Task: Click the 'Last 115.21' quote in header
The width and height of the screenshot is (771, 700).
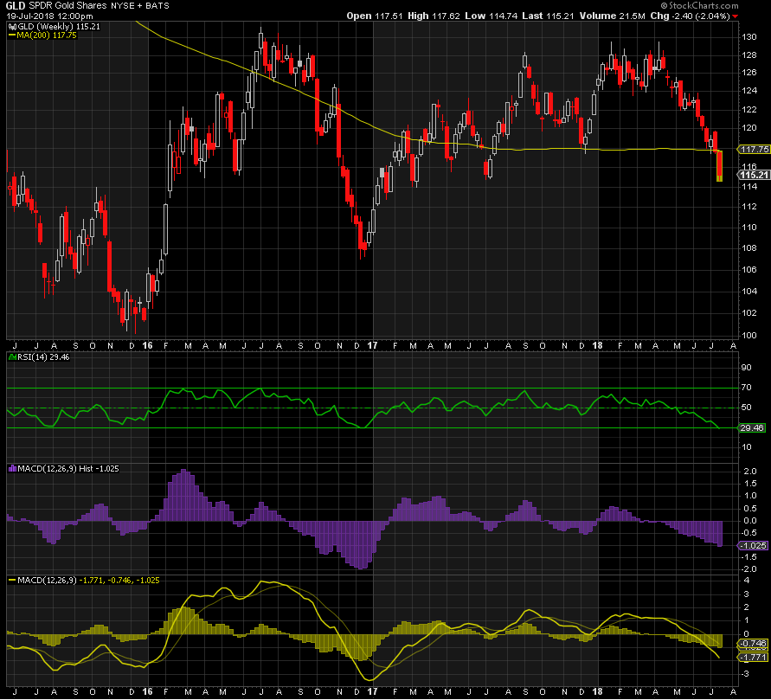Action: coord(548,16)
